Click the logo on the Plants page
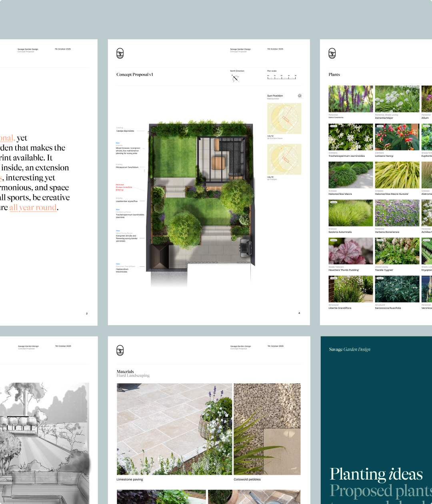The image size is (432, 504). 332,53
